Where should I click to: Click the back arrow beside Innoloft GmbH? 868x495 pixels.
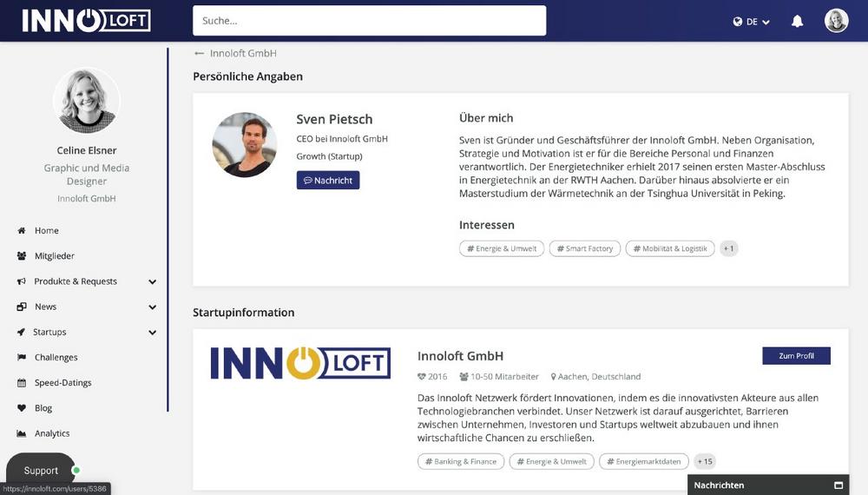coord(200,54)
